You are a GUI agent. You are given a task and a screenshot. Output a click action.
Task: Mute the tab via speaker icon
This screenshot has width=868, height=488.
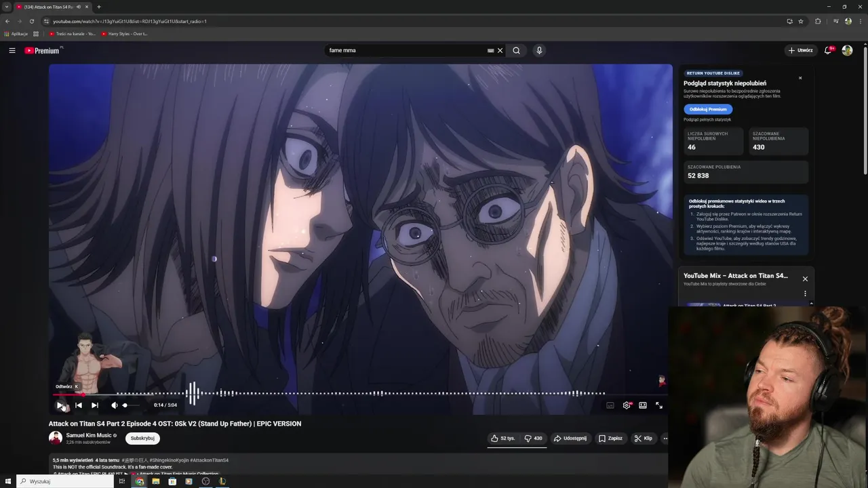[79, 7]
